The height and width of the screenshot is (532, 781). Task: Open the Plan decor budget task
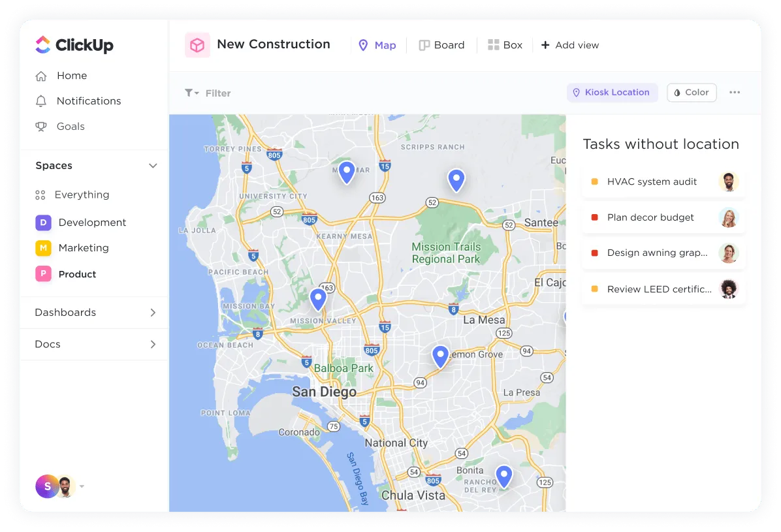(663, 217)
